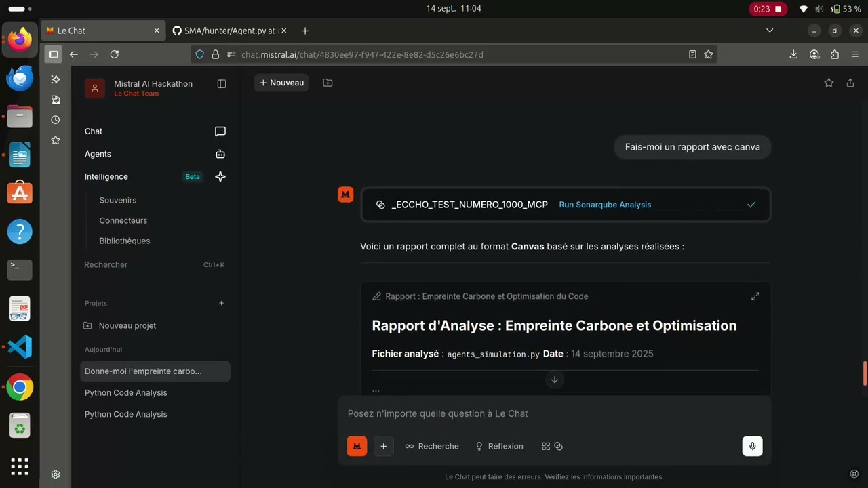
Task: Open the second icon in narrow left rail
Action: (x=56, y=100)
